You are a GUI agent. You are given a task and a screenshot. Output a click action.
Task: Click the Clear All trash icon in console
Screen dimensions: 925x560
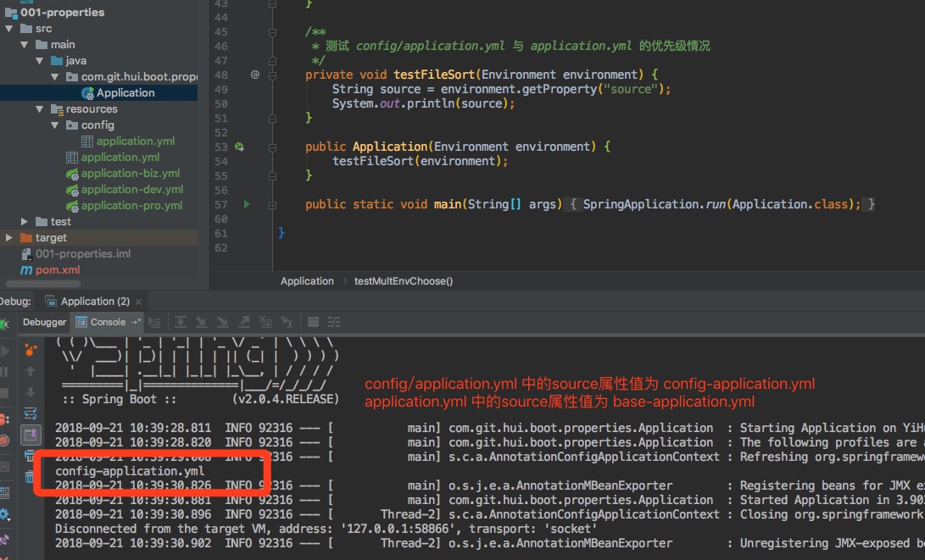pos(31,477)
